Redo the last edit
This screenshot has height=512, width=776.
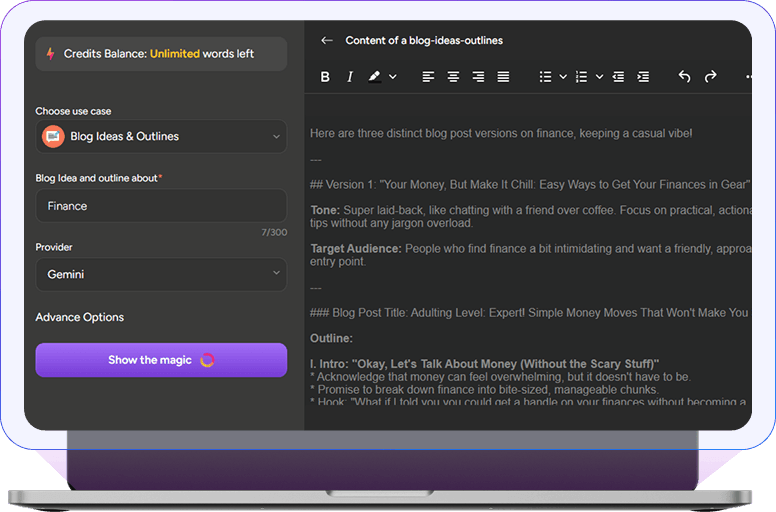710,77
